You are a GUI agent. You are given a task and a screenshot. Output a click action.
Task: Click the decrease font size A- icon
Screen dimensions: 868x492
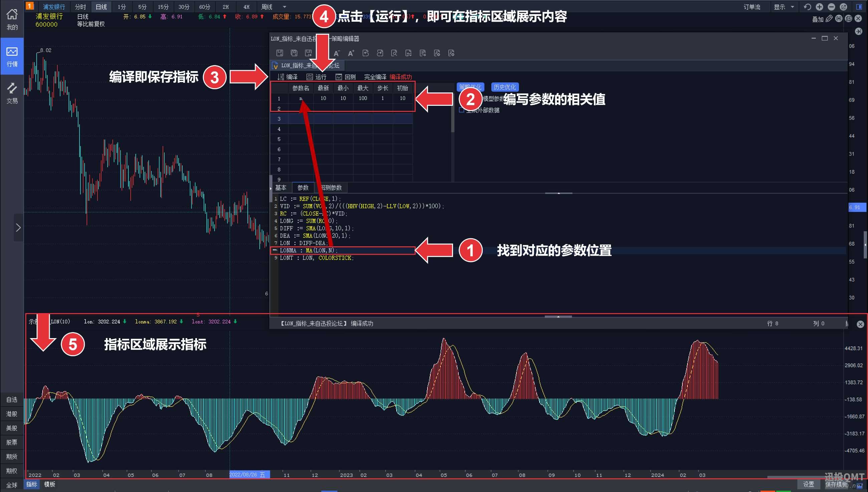[337, 53]
